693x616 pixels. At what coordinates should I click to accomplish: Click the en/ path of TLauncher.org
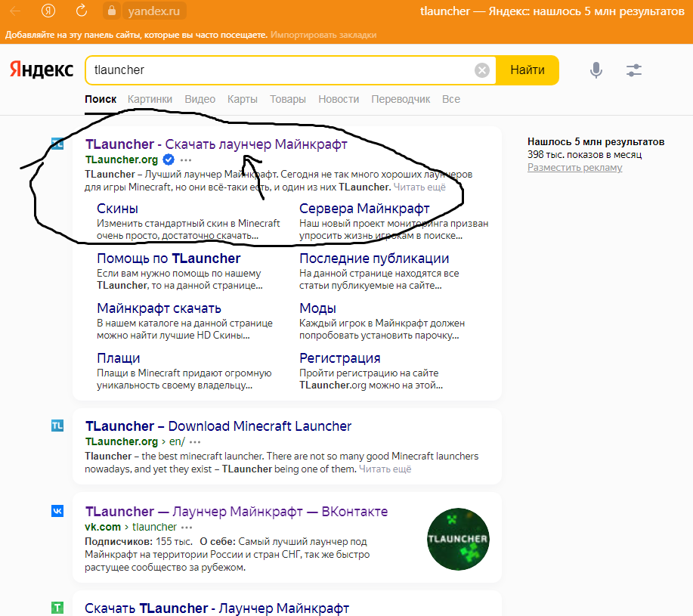tap(177, 441)
